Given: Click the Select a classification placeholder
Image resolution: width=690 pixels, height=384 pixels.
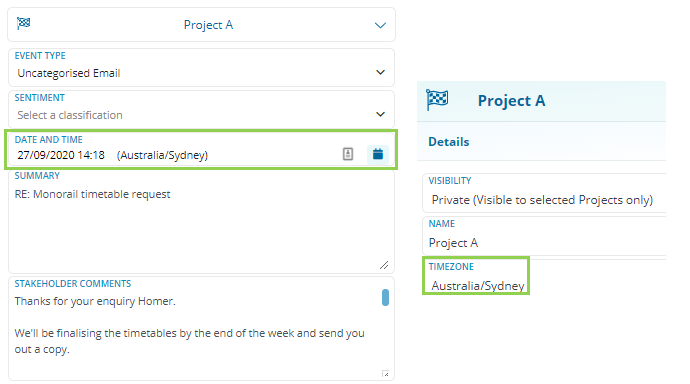Looking at the screenshot, I should (x=70, y=115).
